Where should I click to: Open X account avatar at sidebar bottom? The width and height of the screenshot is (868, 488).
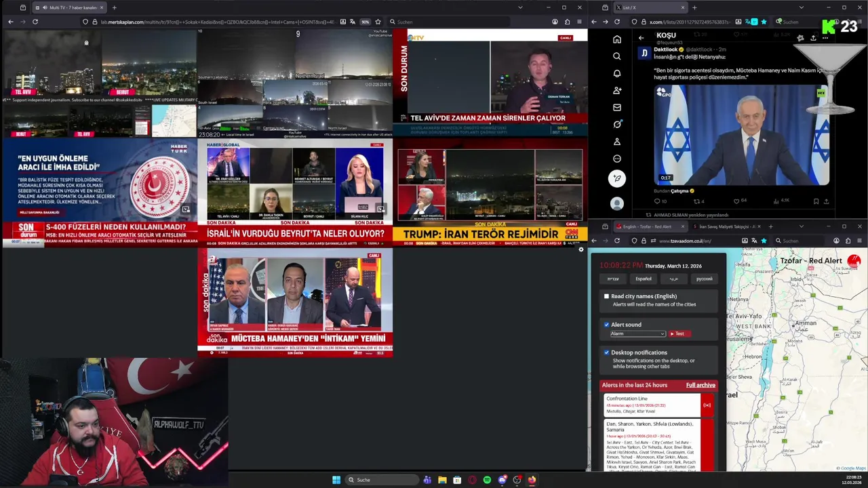(x=616, y=203)
